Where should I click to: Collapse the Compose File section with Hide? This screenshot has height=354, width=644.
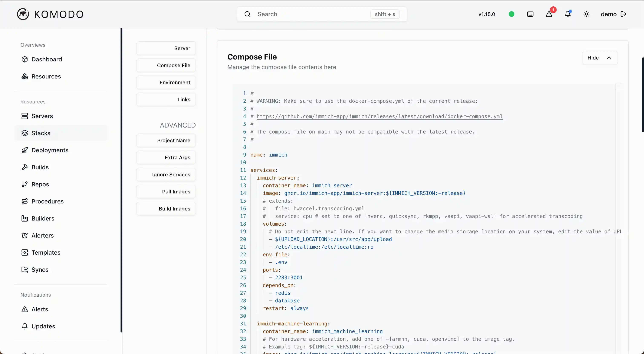(593, 58)
